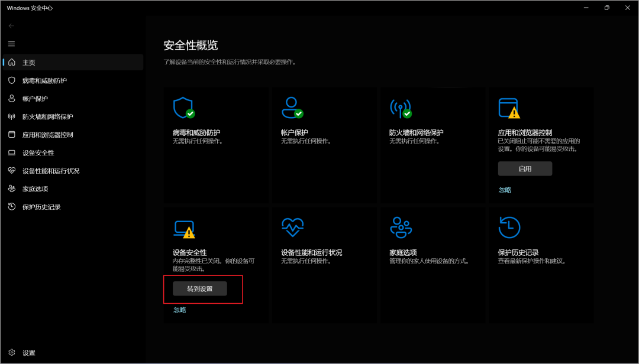Open 帐户保护 from the sidebar
The width and height of the screenshot is (639, 364).
[73, 99]
